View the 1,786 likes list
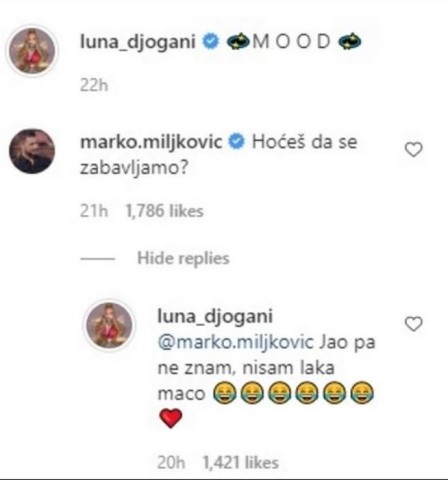The width and height of the screenshot is (448, 480). [164, 211]
